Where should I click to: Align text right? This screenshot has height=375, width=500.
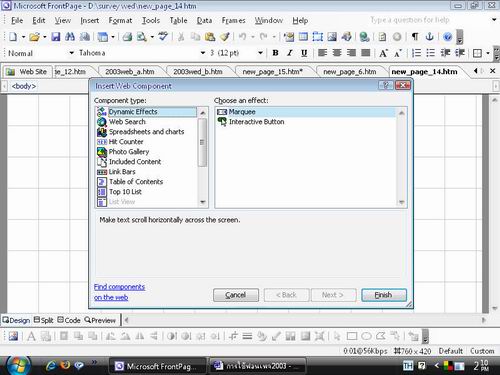point(351,53)
